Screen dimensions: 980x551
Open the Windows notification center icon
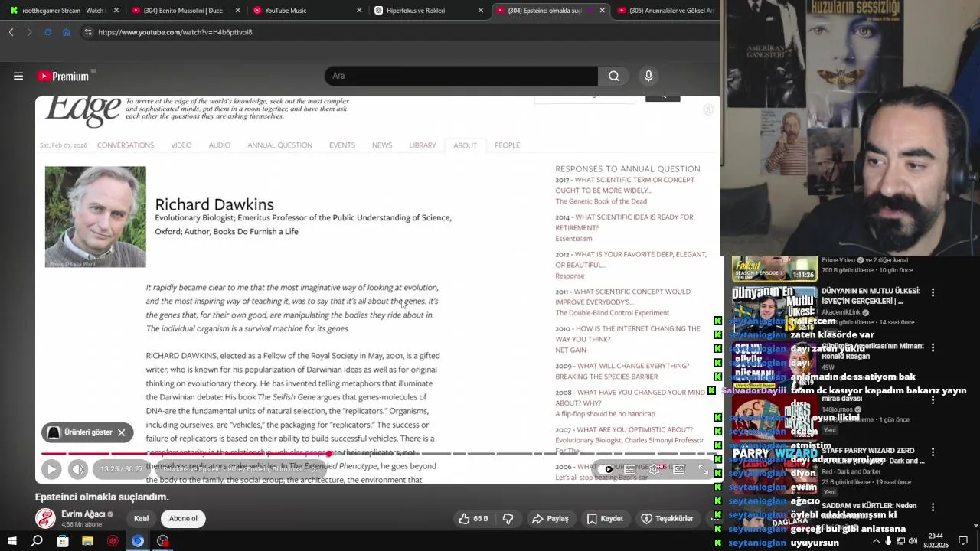[x=963, y=541]
